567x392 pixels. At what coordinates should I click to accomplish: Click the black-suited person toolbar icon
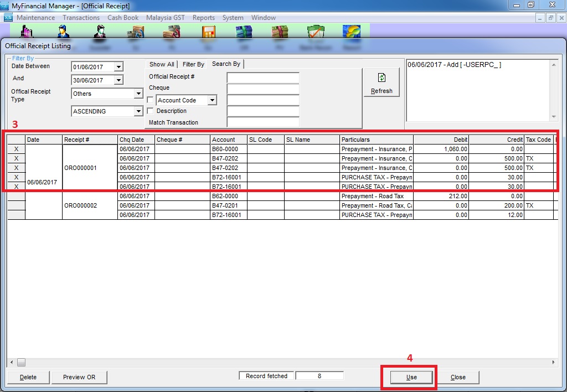100,32
